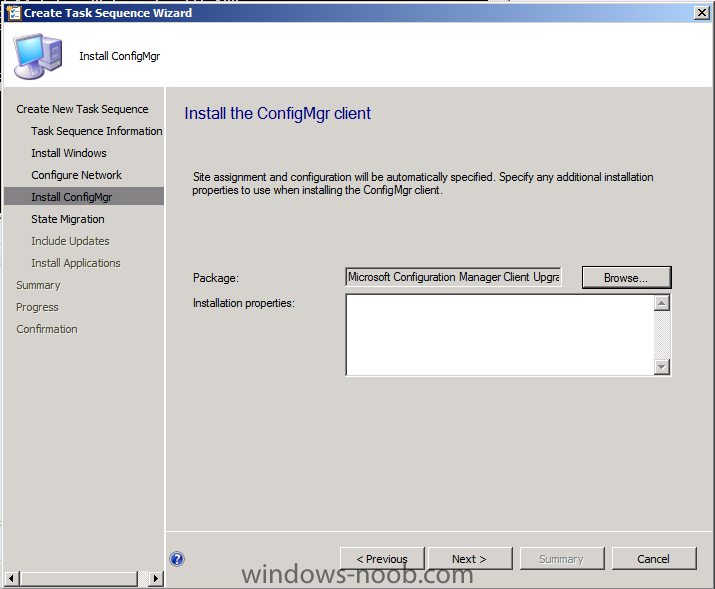
Task: Go to the State Migration step
Action: (68, 219)
